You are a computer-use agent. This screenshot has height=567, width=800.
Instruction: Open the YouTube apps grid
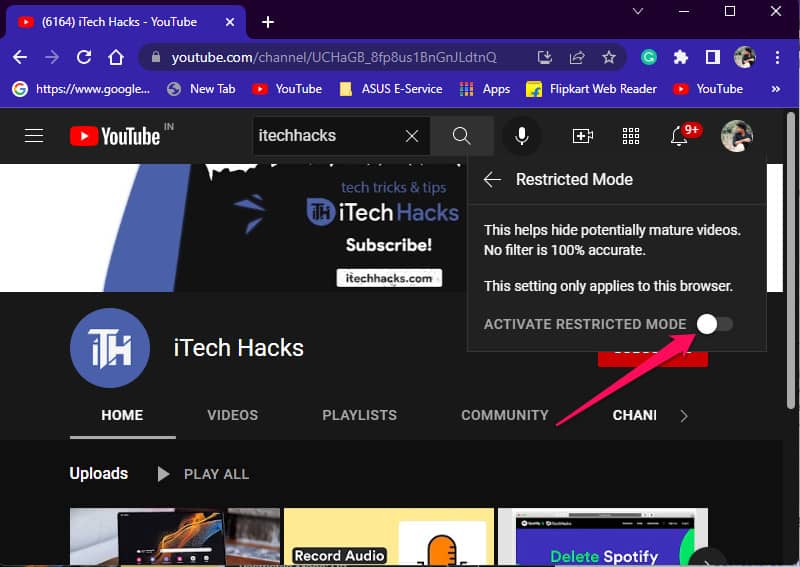pyautogui.click(x=631, y=136)
